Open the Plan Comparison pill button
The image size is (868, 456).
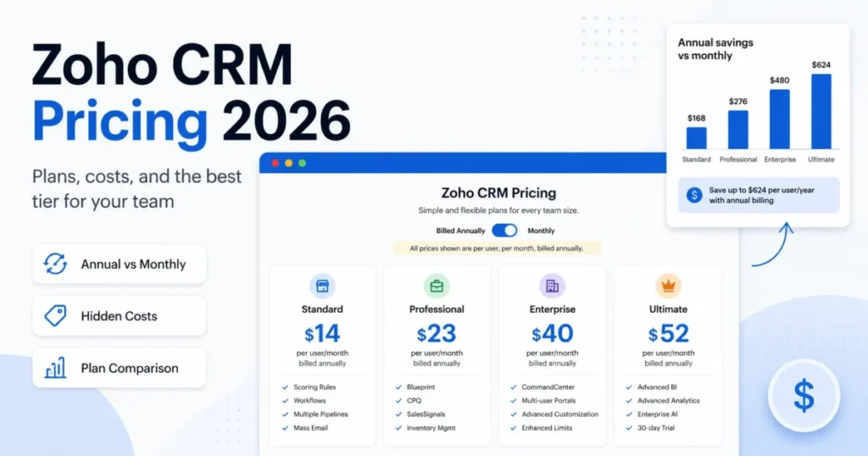click(x=120, y=368)
